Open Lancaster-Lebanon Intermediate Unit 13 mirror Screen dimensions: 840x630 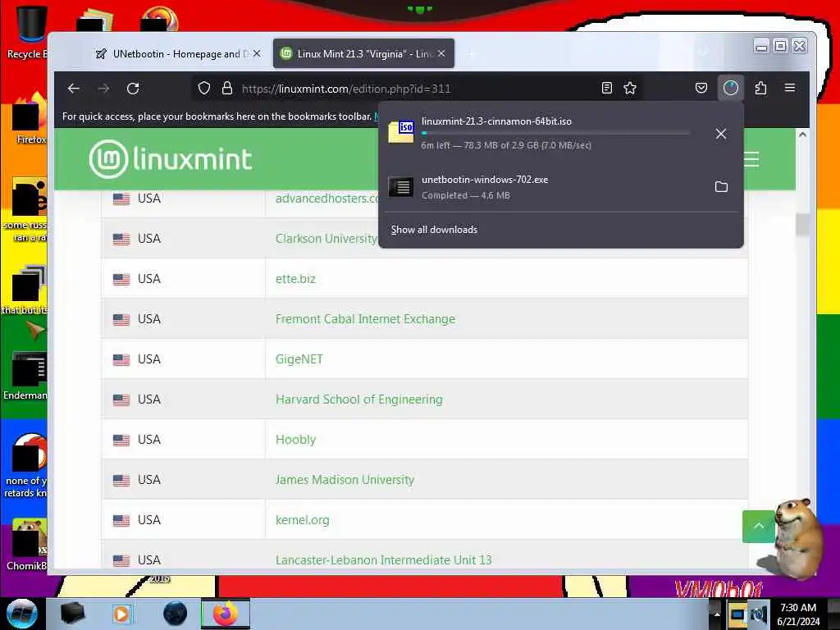coord(384,559)
